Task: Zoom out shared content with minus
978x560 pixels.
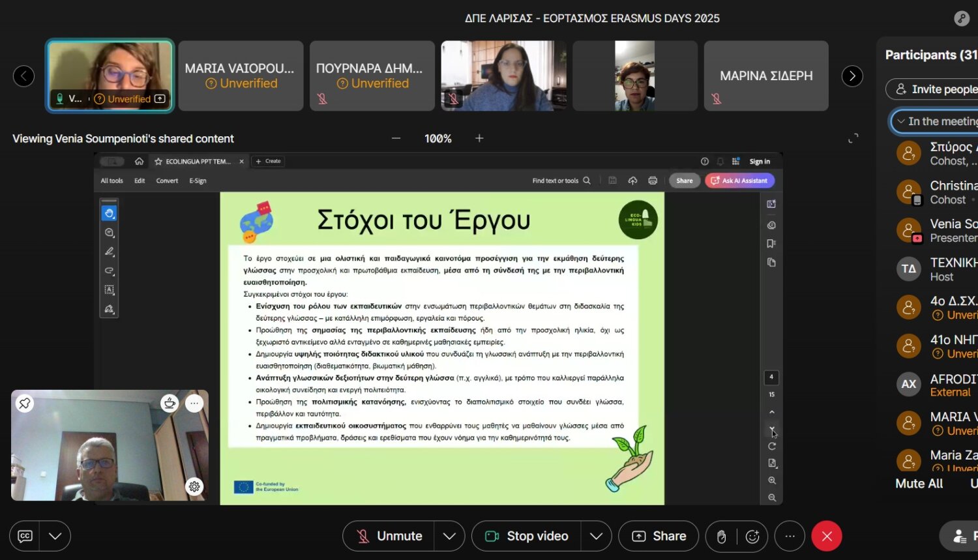Action: point(396,138)
